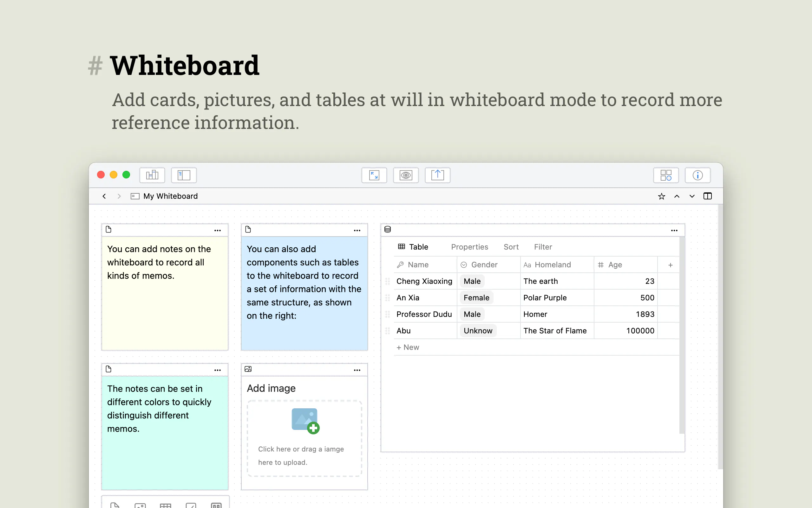Image resolution: width=812 pixels, height=508 pixels.
Task: Select the Abu name cell
Action: click(x=425, y=331)
